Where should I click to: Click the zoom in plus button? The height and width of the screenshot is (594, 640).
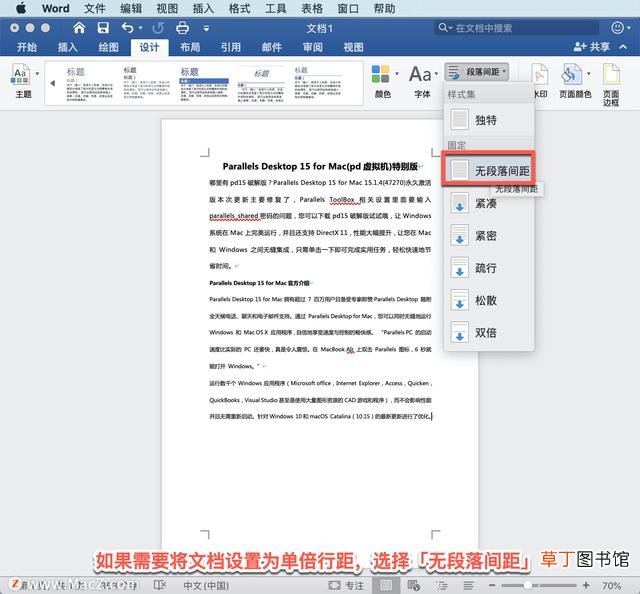586,585
